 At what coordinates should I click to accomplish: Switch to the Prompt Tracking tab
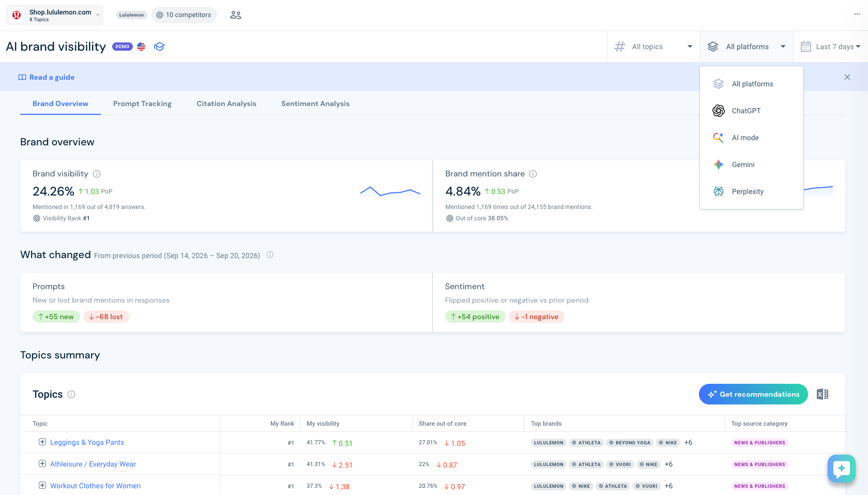(142, 103)
